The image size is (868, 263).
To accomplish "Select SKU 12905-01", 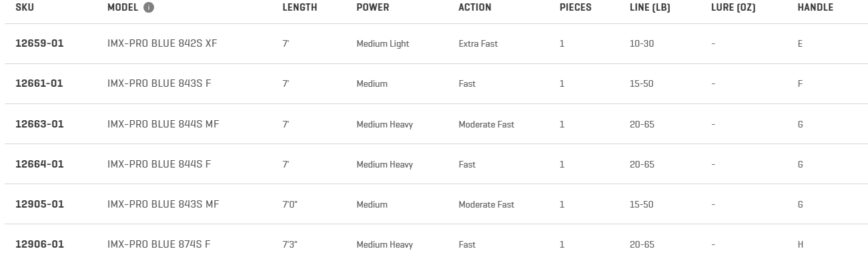I will tap(39, 204).
